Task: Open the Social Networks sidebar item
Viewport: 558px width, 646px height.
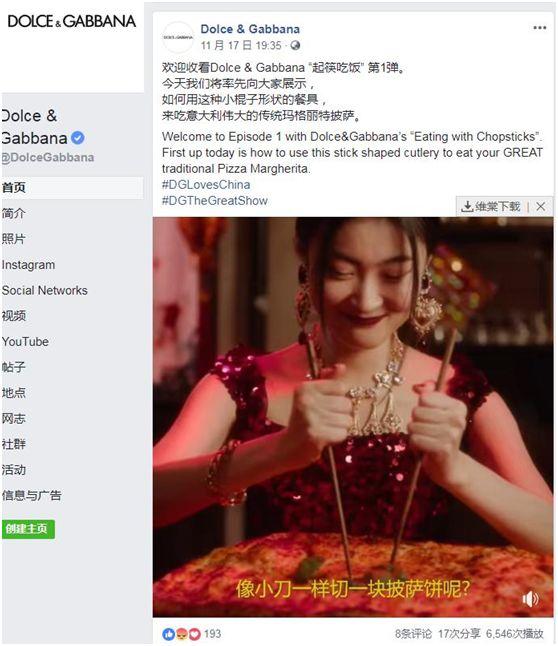Action: coord(45,290)
